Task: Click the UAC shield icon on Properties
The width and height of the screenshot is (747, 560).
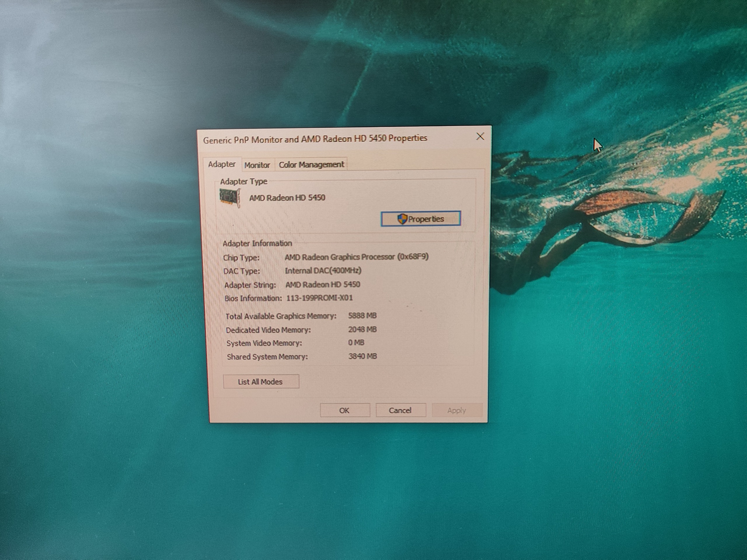Action: [402, 219]
